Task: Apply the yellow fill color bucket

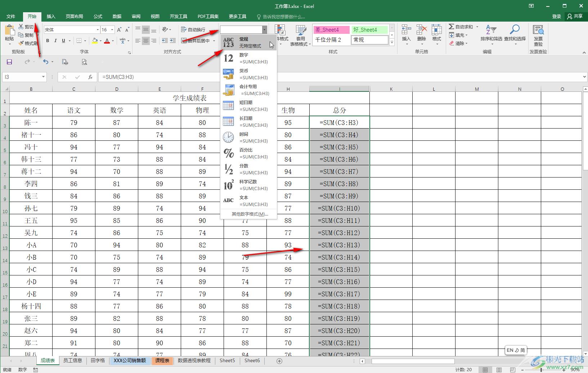Action: point(95,41)
